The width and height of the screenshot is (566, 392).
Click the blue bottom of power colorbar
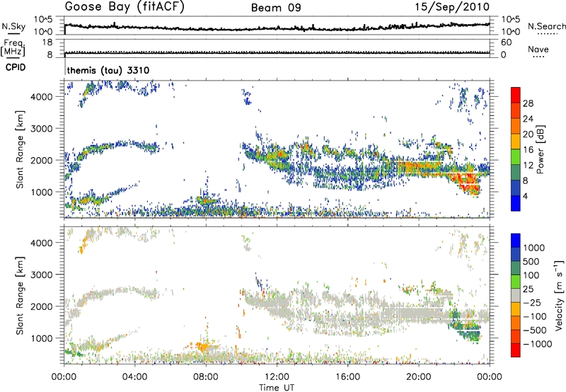coord(516,203)
